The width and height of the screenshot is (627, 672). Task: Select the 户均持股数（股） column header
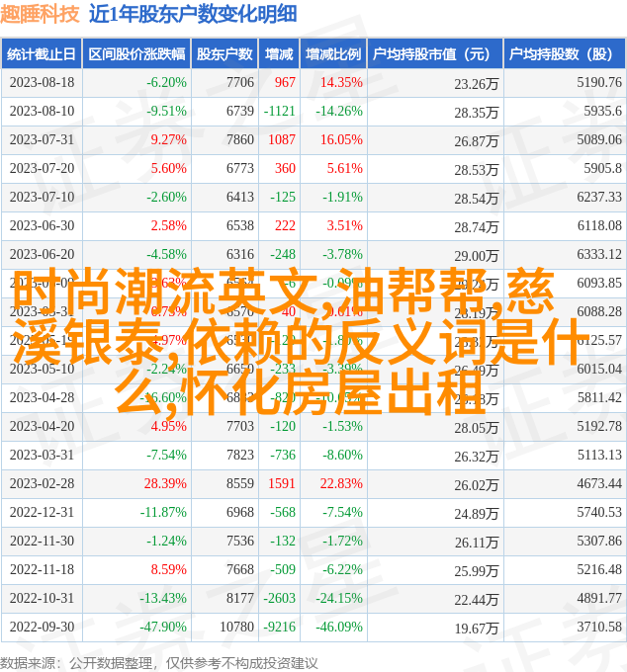point(564,54)
